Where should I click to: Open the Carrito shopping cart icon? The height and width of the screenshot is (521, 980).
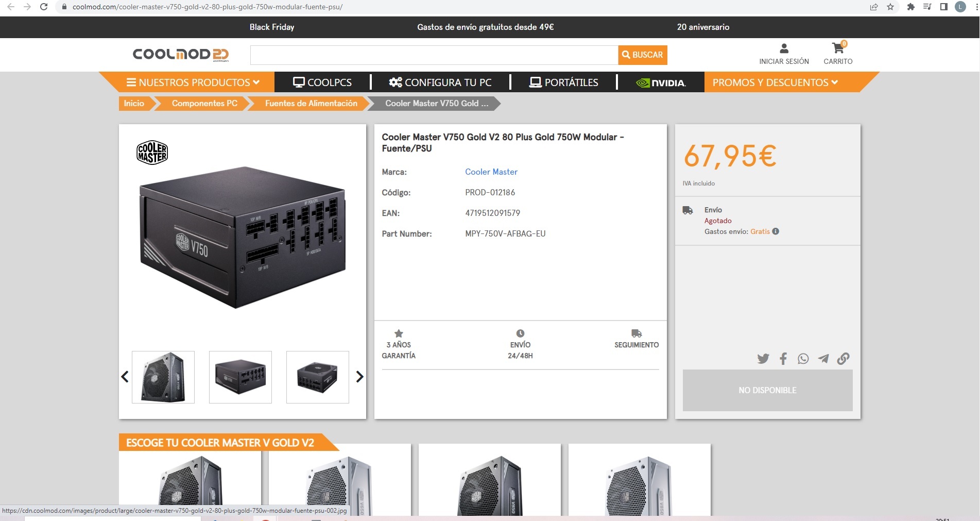(838, 48)
